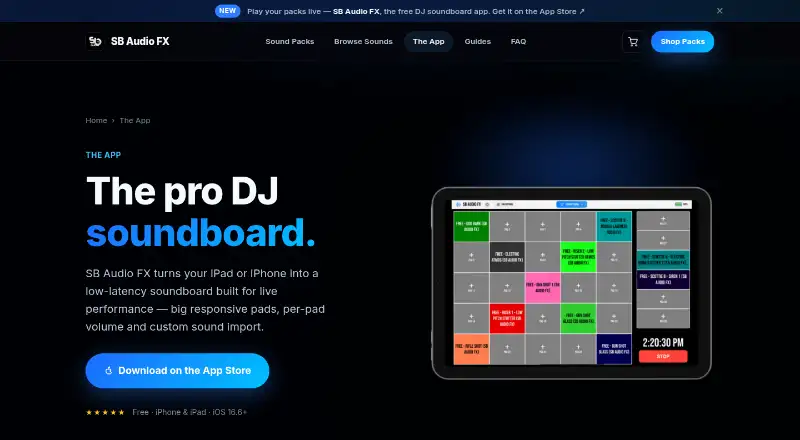Tap the dark green pad in the app preview
Viewport: 800px width, 440px height.
[x=471, y=227]
